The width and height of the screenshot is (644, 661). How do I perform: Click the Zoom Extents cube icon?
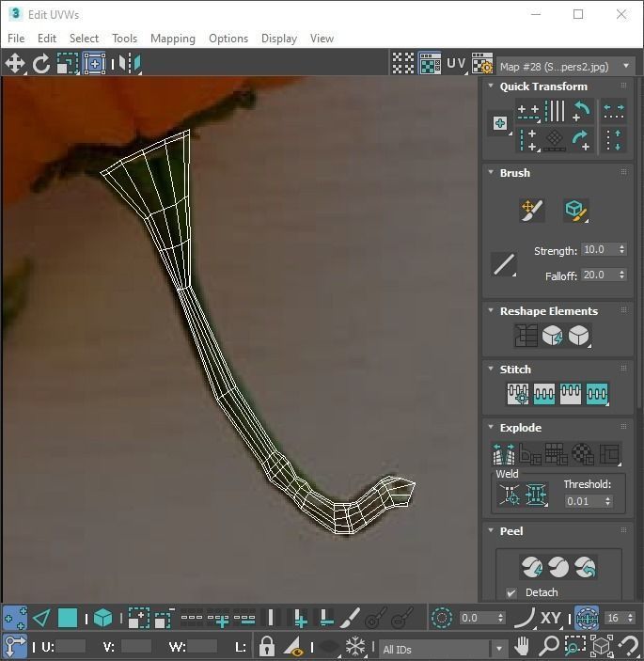click(x=602, y=645)
